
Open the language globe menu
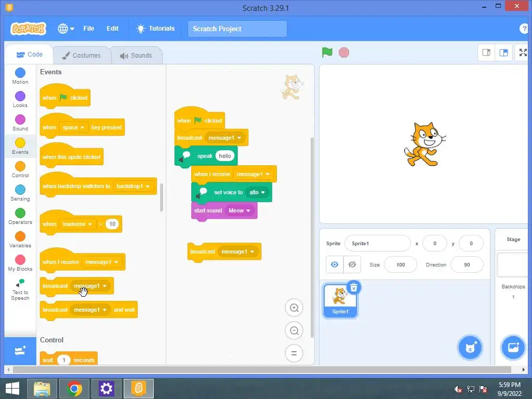66,29
